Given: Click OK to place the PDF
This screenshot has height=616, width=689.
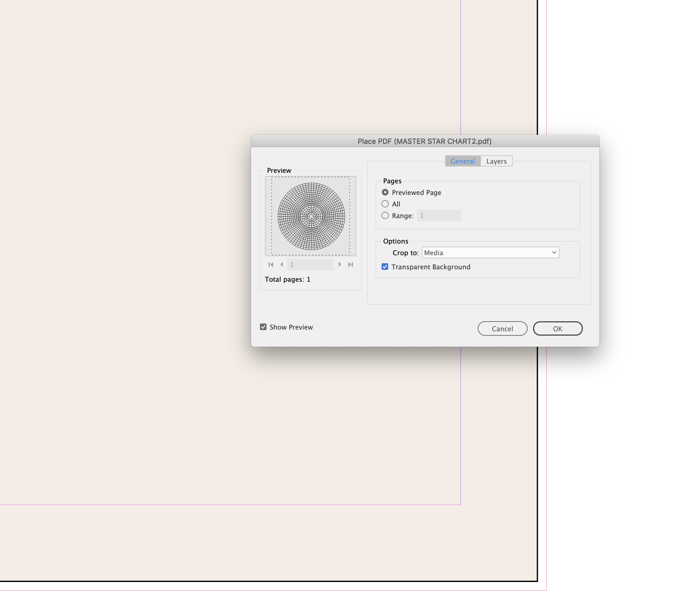Looking at the screenshot, I should tap(557, 328).
